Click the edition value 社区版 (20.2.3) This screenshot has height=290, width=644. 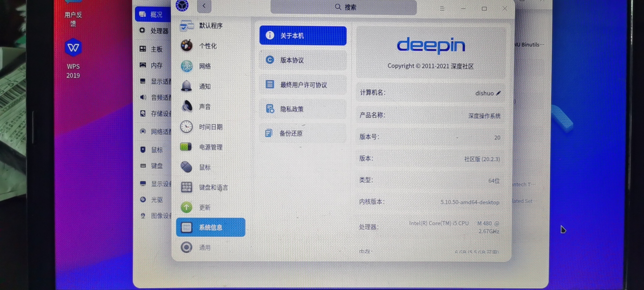pos(482,159)
